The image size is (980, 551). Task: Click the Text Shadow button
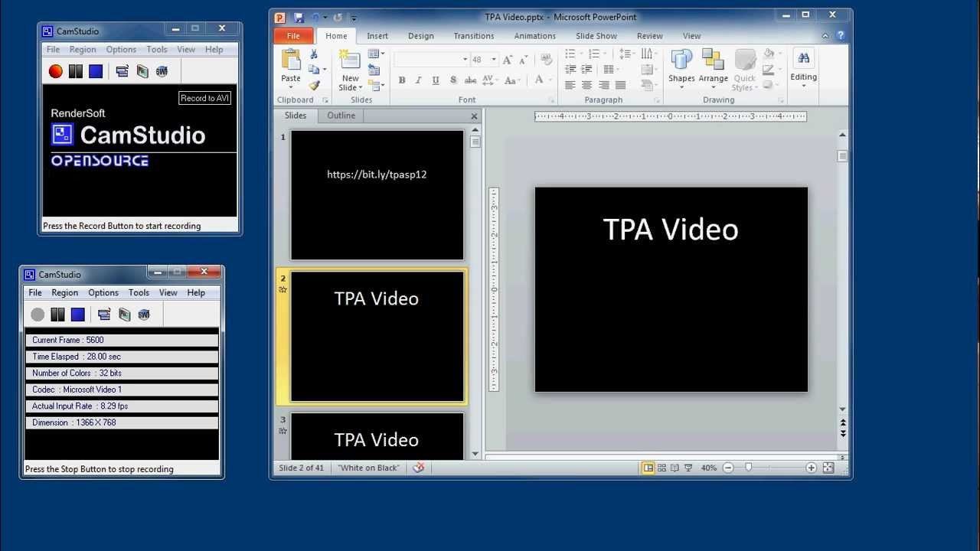pyautogui.click(x=453, y=80)
